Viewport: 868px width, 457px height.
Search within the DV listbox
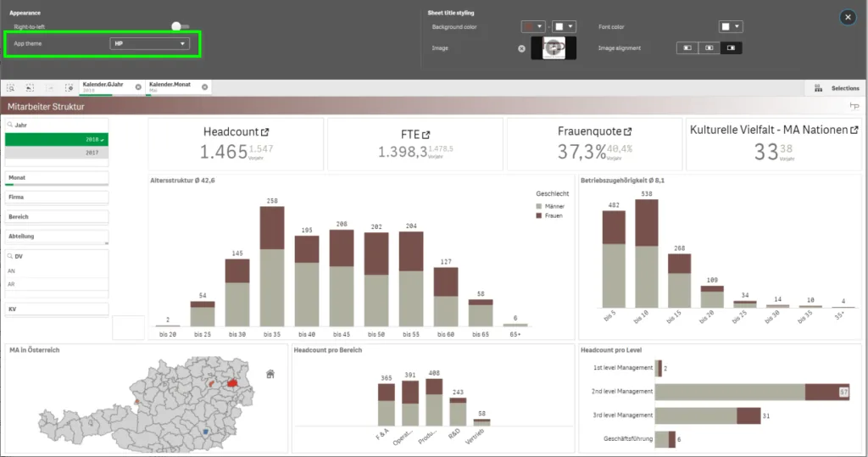coord(10,256)
